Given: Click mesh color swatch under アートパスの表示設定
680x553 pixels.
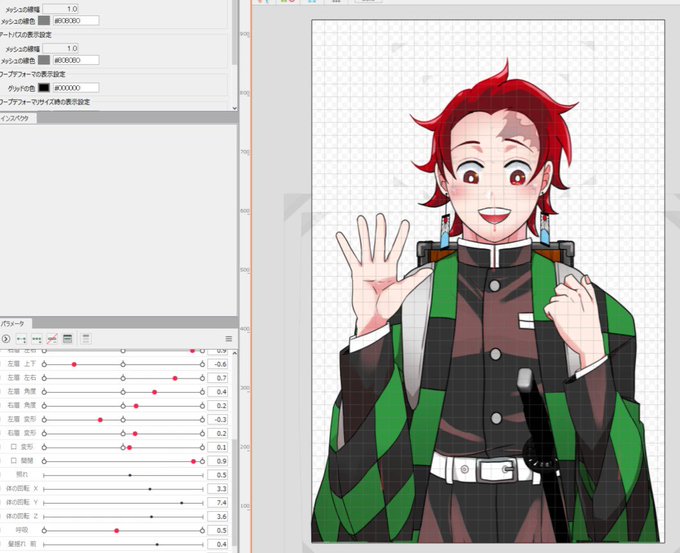Looking at the screenshot, I should tap(44, 60).
